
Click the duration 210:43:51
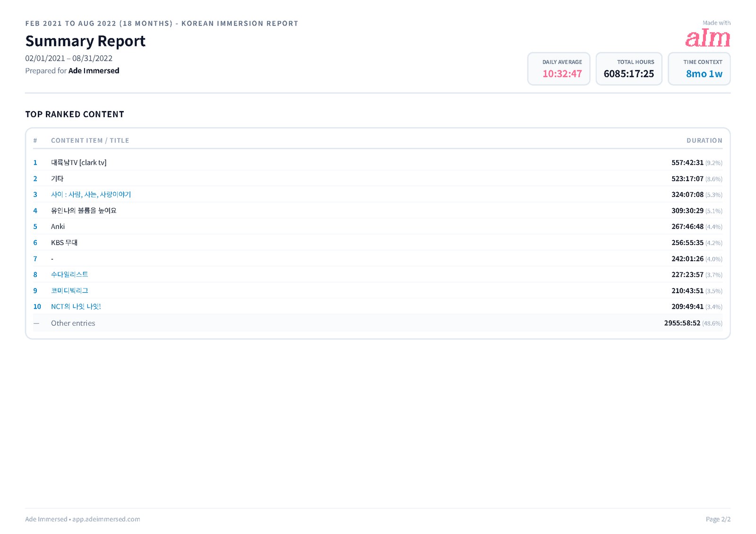click(x=687, y=290)
